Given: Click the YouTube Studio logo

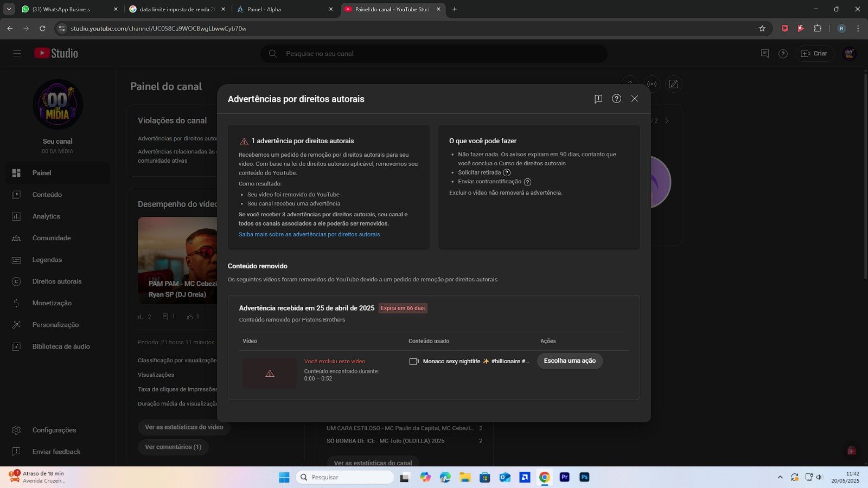Looking at the screenshot, I should [56, 53].
